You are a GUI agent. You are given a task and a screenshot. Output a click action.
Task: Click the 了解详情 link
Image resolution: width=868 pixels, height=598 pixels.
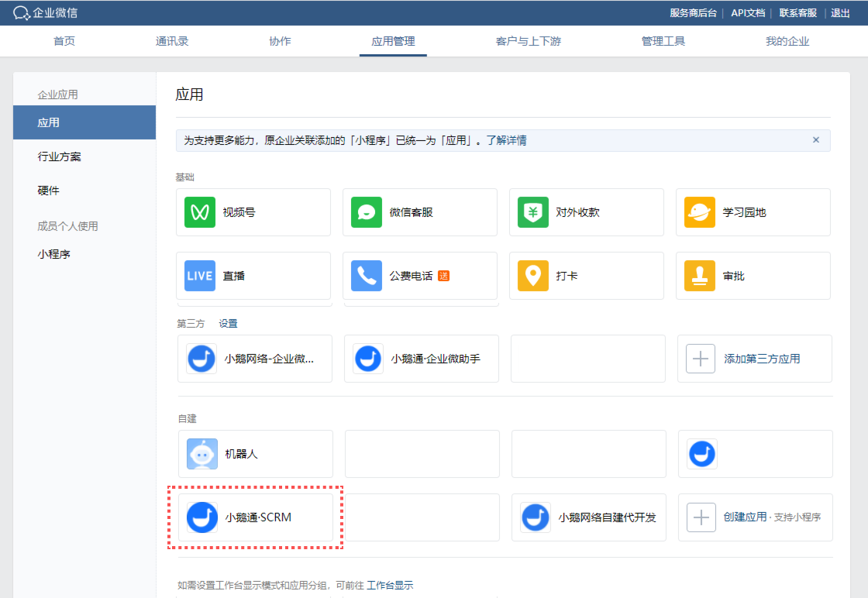507,140
